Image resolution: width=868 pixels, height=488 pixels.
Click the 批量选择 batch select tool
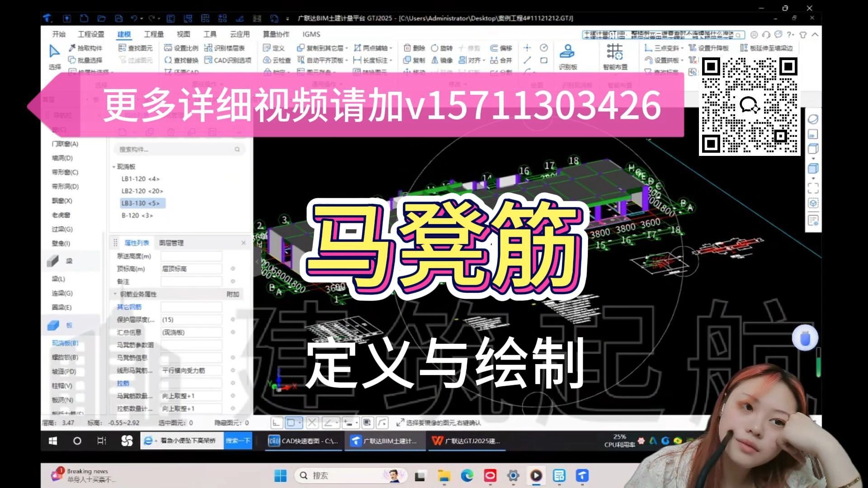(85, 60)
